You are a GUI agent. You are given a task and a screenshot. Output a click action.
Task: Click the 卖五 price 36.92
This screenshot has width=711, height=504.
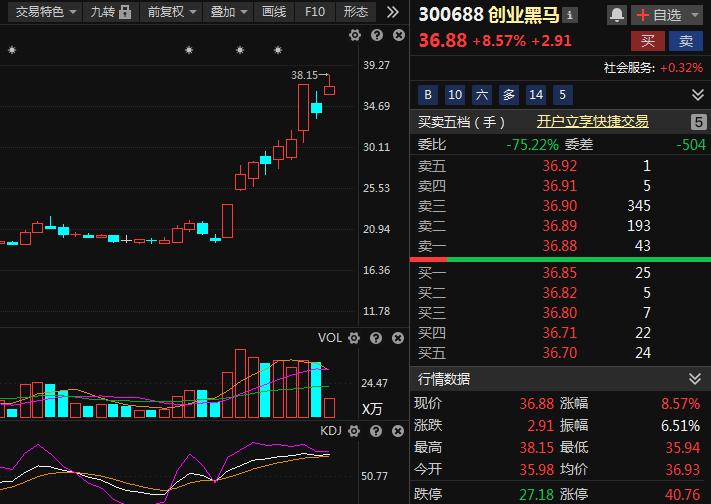560,166
